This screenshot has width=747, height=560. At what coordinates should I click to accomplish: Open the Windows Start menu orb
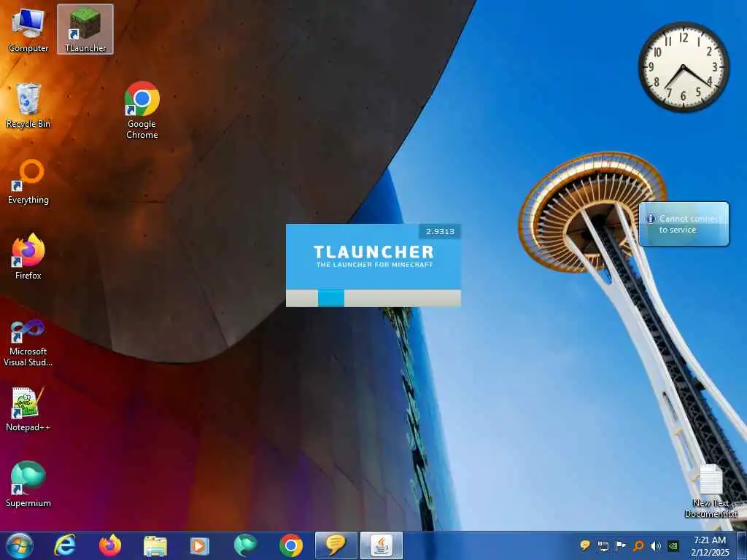pyautogui.click(x=20, y=545)
